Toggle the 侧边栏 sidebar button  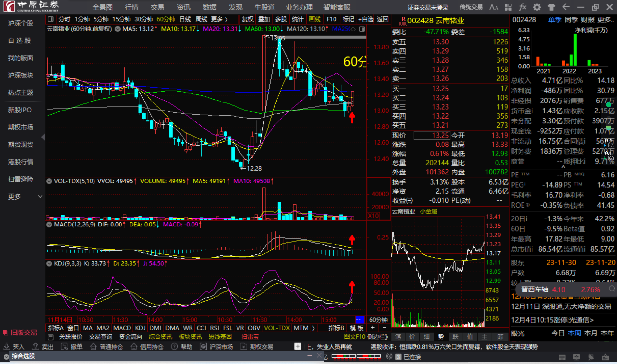(x=377, y=337)
